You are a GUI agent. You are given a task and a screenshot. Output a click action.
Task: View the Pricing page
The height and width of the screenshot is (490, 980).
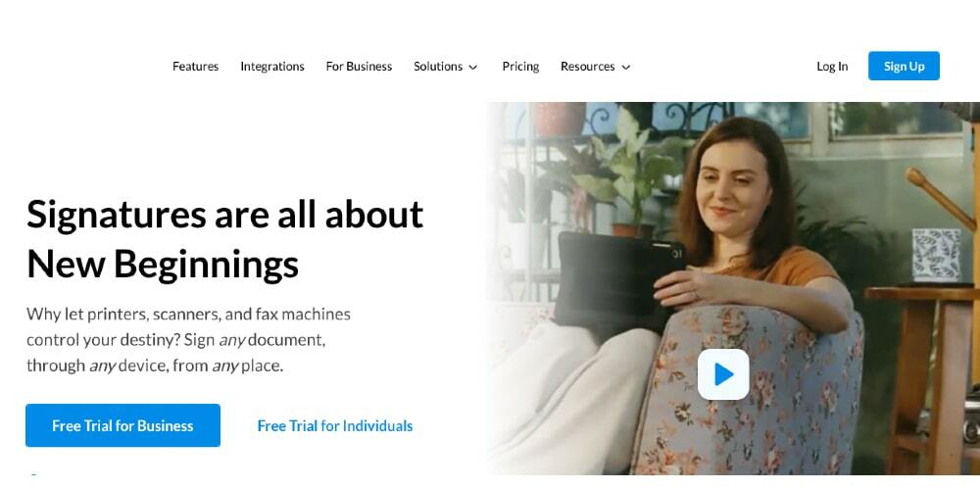(x=520, y=67)
